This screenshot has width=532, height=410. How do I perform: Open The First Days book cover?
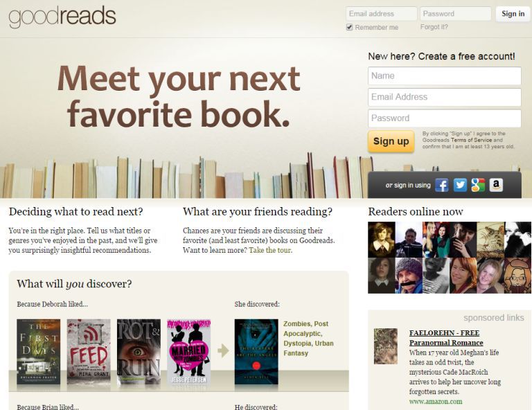[39, 352]
